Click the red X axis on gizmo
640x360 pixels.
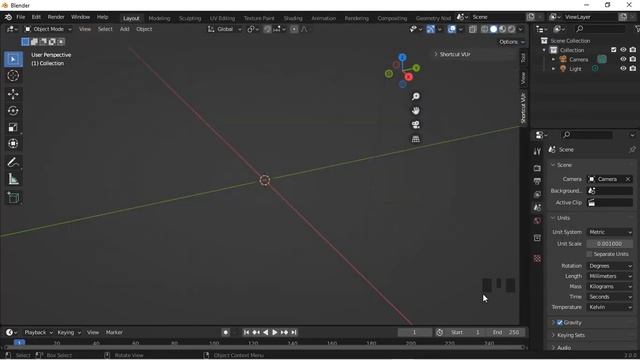click(x=409, y=77)
